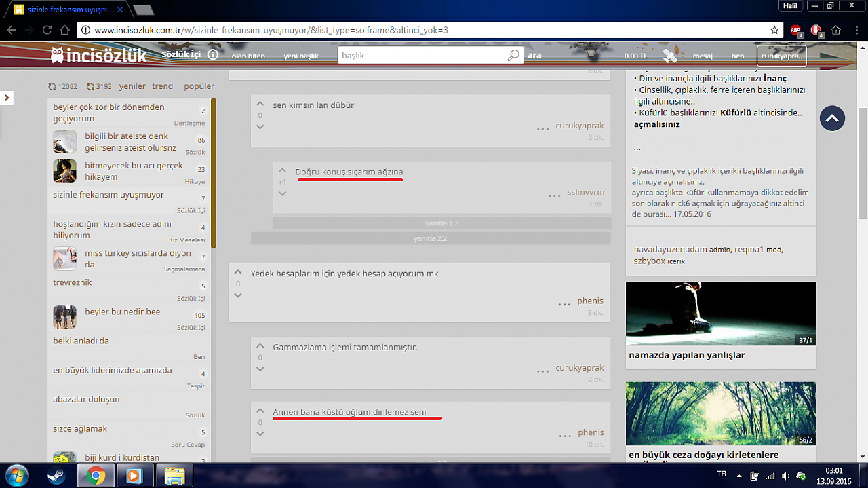Upvote the 'Yedek hesaplarım' entry

pos(237,273)
